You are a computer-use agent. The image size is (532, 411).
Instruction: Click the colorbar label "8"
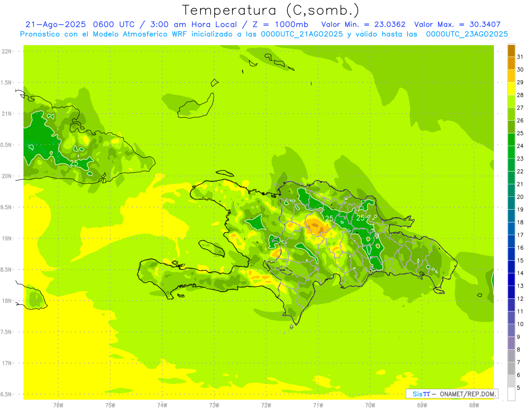pyautogui.click(x=519, y=350)
